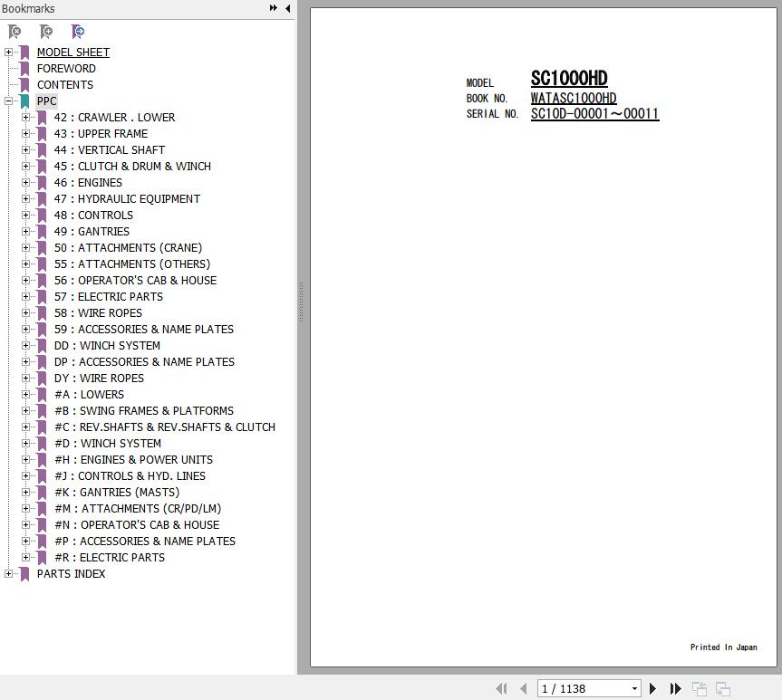This screenshot has width=782, height=700.
Task: Open #N : OPERATOR'S CAB & HOUSE bookmark
Action: (137, 524)
